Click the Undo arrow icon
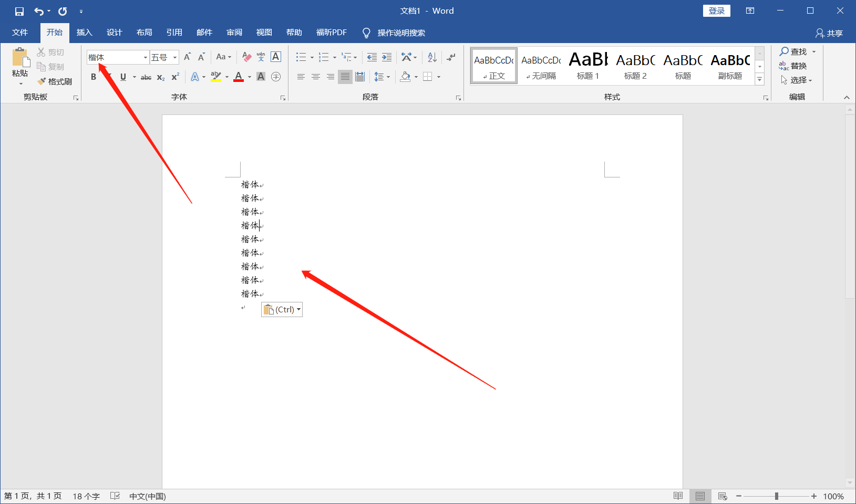 [39, 11]
